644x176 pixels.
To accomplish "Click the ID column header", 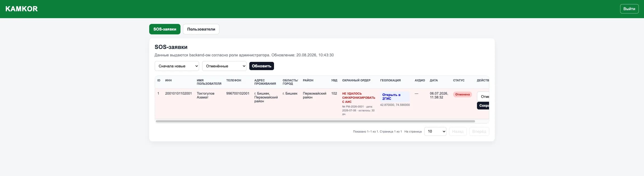I will click(159, 80).
